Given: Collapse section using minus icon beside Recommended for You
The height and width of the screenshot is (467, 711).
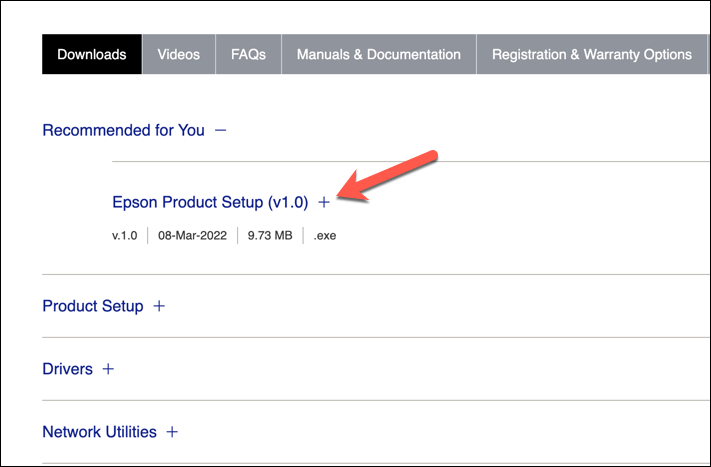Looking at the screenshot, I should click(221, 130).
